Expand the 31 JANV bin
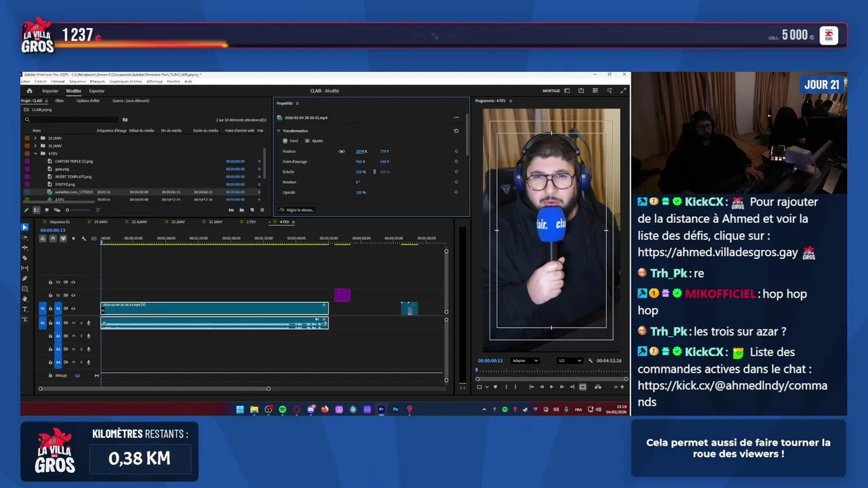This screenshot has width=868, height=488. [x=35, y=146]
